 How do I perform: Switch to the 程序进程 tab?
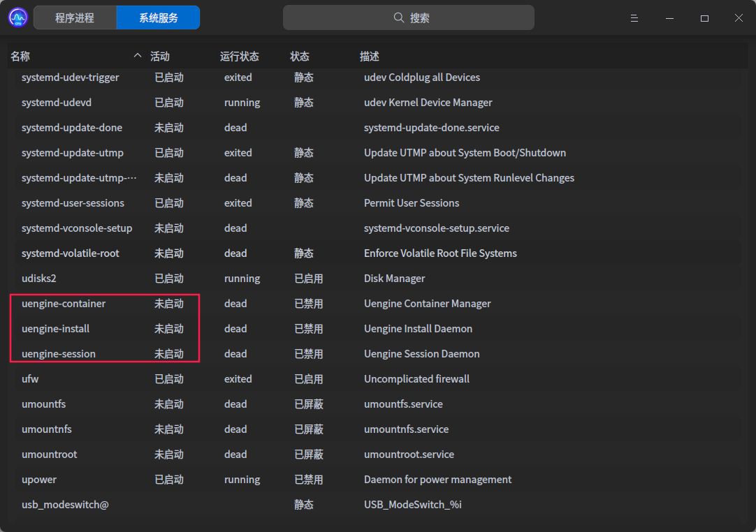click(x=75, y=18)
